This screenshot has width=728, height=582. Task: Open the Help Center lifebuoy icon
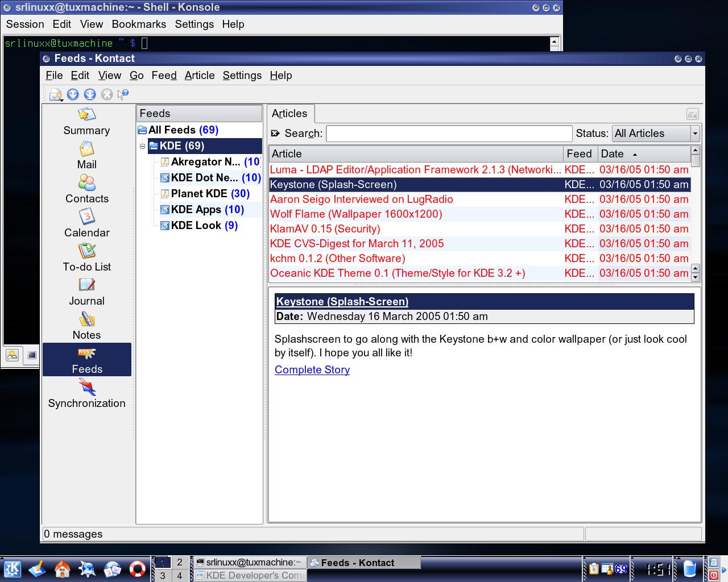click(x=137, y=568)
